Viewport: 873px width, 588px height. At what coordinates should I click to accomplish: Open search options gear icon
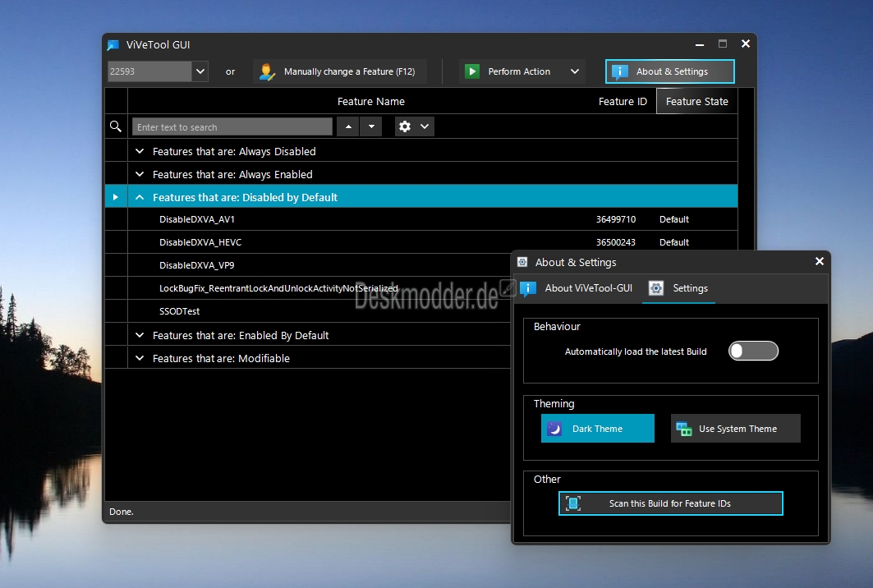(405, 126)
